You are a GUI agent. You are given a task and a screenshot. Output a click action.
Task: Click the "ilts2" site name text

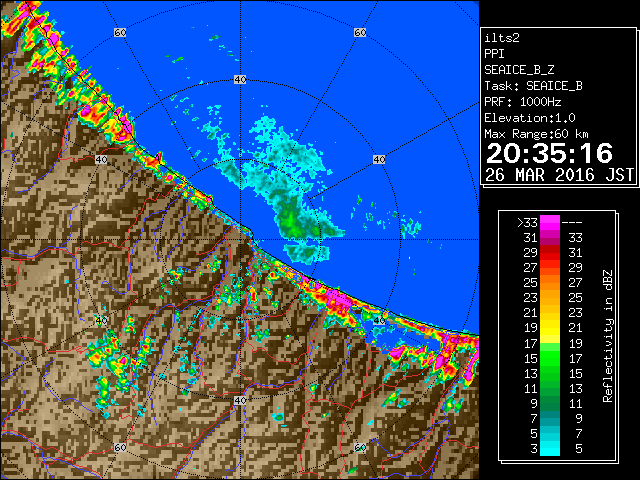pos(502,38)
